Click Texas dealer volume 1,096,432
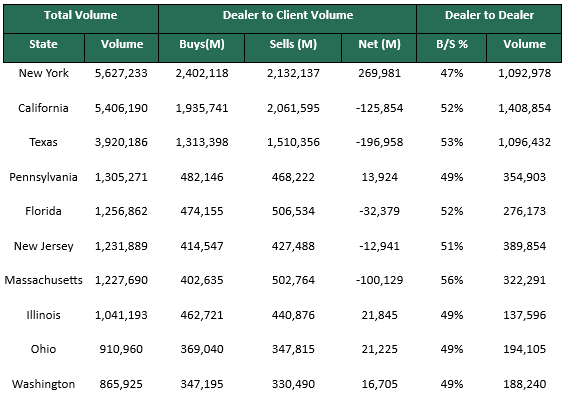Image resolution: width=564 pixels, height=399 pixels. click(524, 142)
